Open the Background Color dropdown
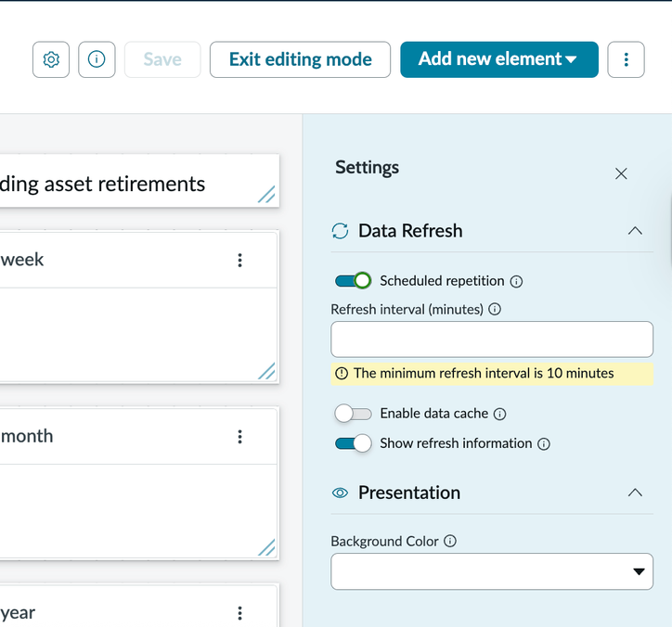672x627 pixels. (492, 571)
